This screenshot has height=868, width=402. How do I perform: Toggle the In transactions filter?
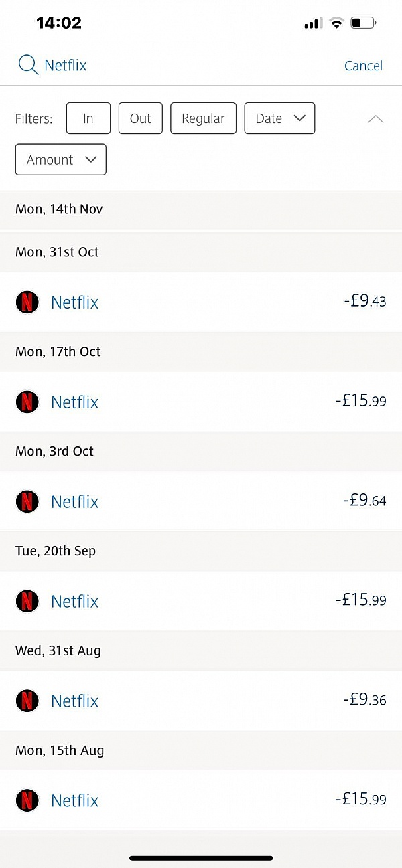click(88, 118)
